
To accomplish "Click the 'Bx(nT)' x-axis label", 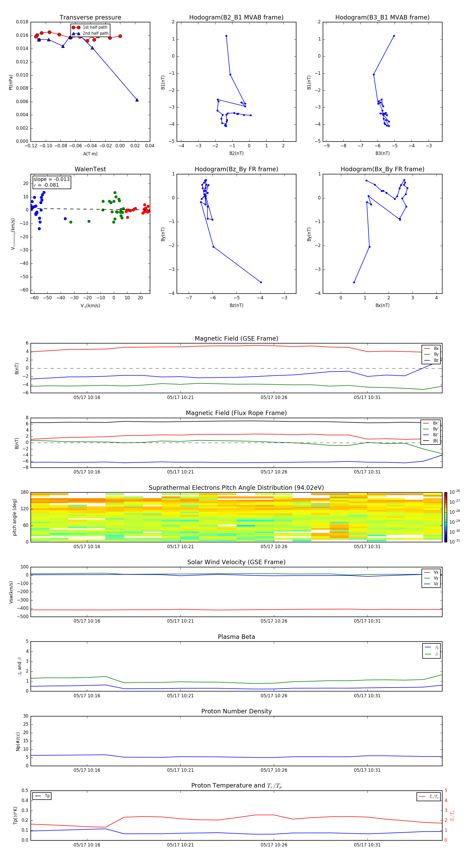I will [382, 305].
